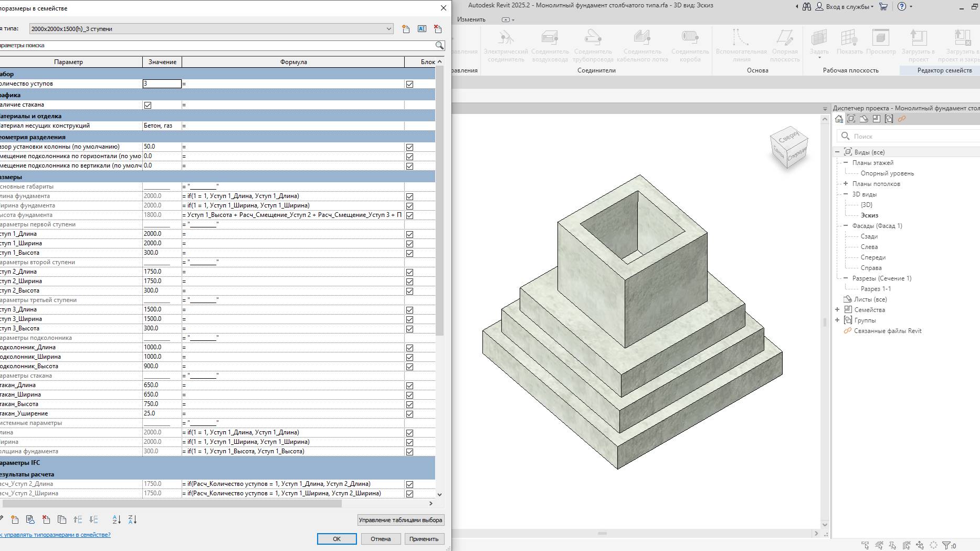Viewport: 980px width, 551px height.
Task: Click the sort ascending A-Z icon
Action: pyautogui.click(x=116, y=519)
